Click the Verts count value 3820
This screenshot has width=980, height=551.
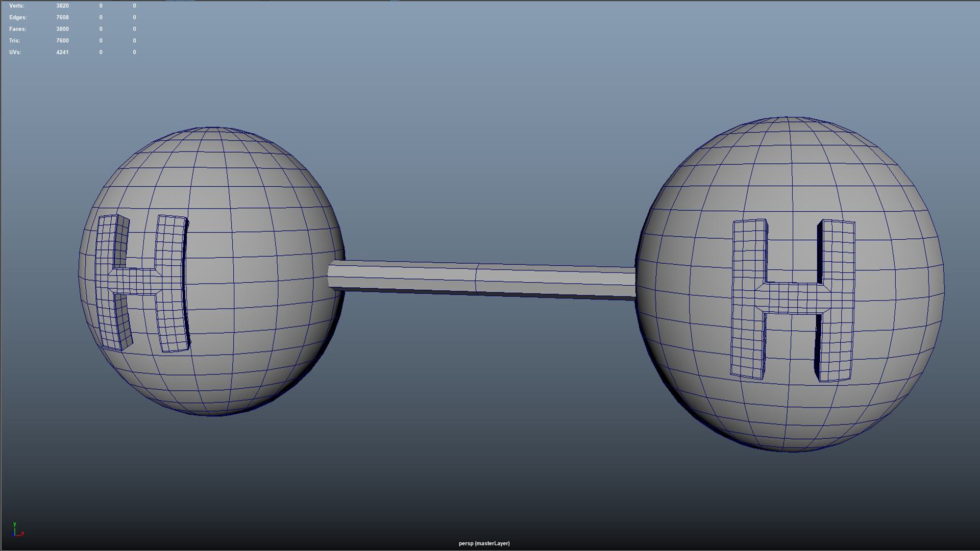[x=62, y=6]
